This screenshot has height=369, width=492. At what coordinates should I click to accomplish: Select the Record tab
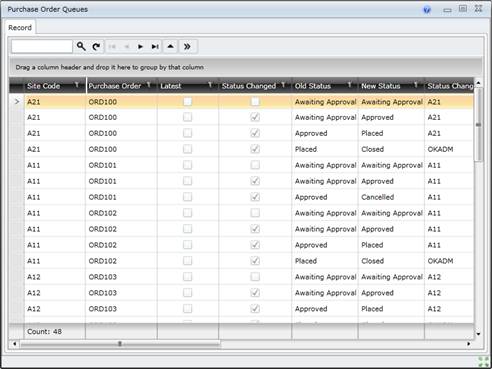coord(20,28)
